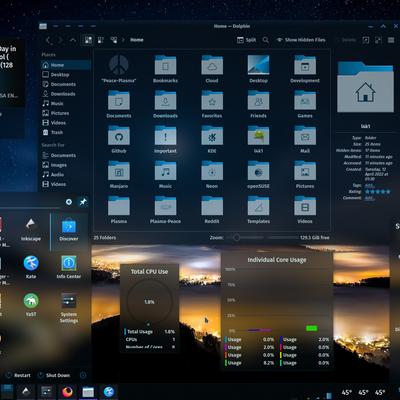
Task: Open more power options icon beside Shut Down
Action: [x=83, y=375]
